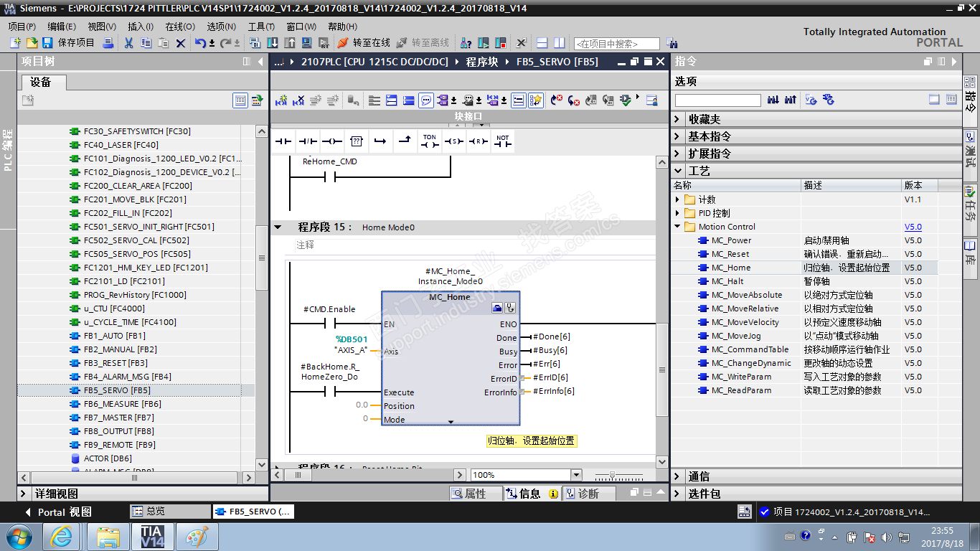Open the 项目(P) menu
This screenshot has height=551, width=980.
click(22, 27)
